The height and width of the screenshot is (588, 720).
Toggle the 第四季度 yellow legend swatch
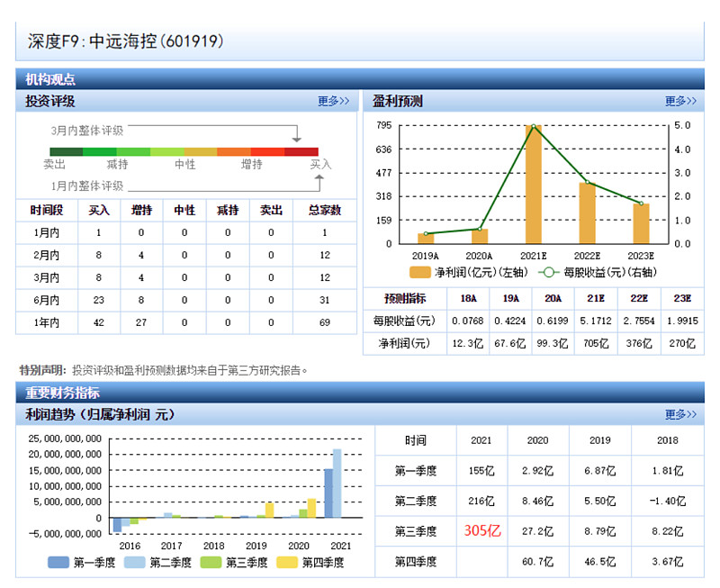point(287,563)
